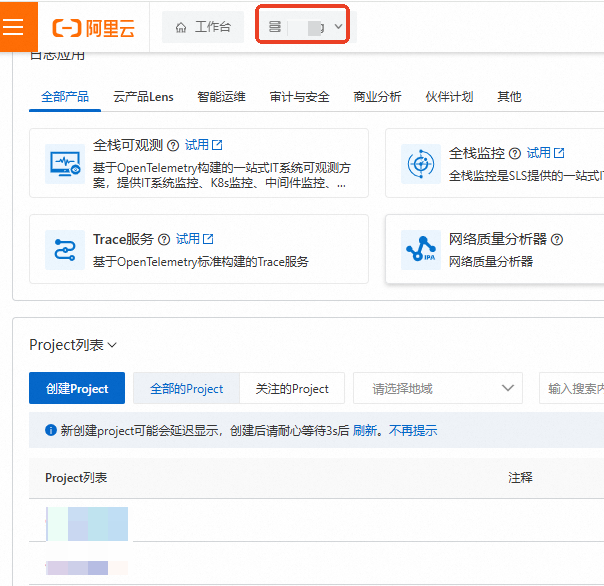Click help icon next to Trace服务
The width and height of the screenshot is (604, 586).
[164, 240]
